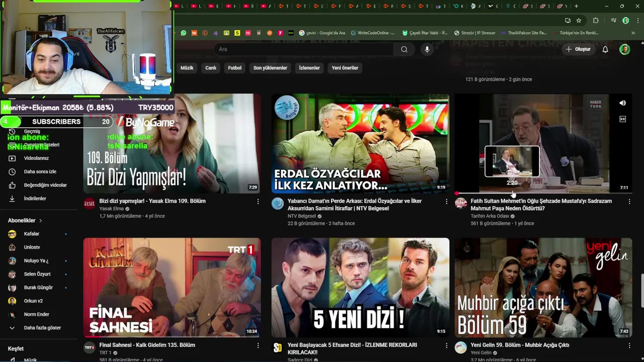The image size is (644, 362).
Task: Open Yeni Gelin channel avatar
Action: (x=460, y=347)
